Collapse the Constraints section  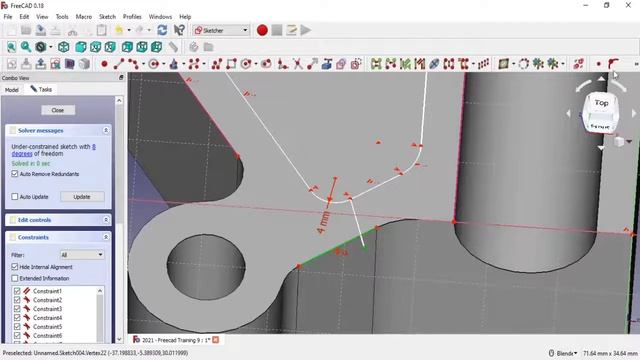coord(106,237)
